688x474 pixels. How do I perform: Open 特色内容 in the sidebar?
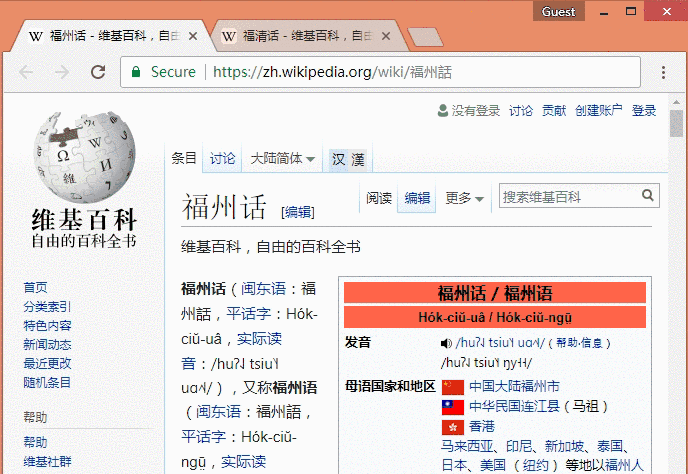[x=47, y=325]
